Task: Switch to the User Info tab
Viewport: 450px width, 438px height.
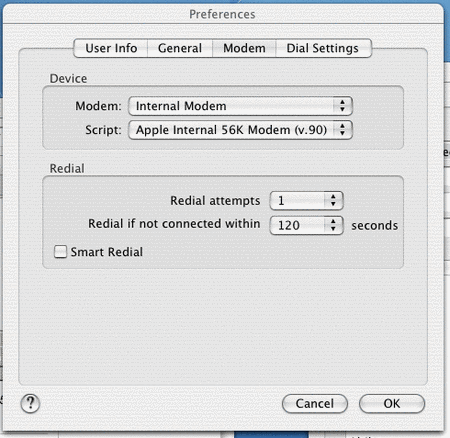Action: point(111,48)
